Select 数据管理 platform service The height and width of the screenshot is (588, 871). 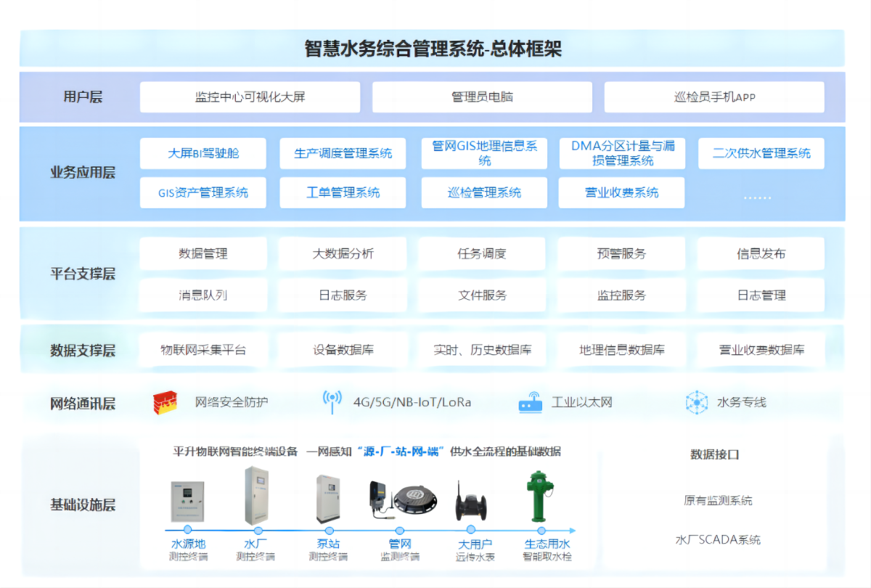point(203,253)
